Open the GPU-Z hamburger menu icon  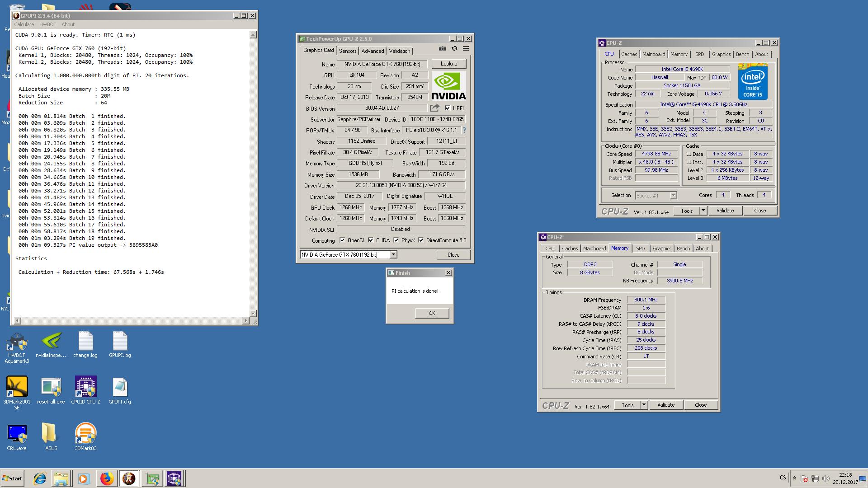[x=466, y=49]
